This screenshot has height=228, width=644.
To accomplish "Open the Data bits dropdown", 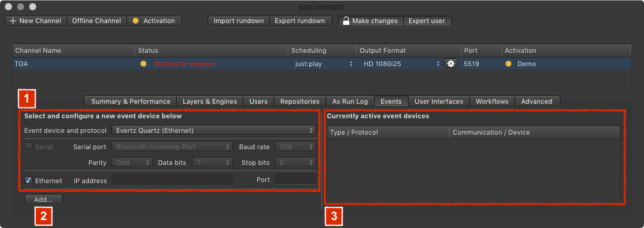I will click(x=212, y=163).
